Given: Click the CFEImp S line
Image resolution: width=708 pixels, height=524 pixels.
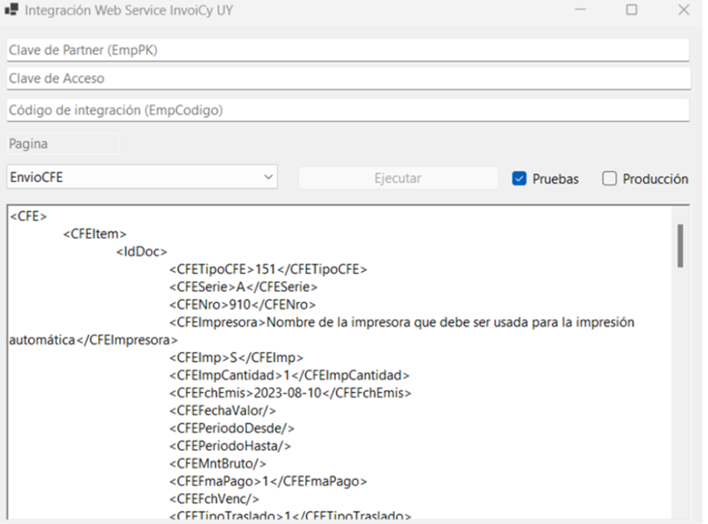Looking at the screenshot, I should (x=236, y=357).
